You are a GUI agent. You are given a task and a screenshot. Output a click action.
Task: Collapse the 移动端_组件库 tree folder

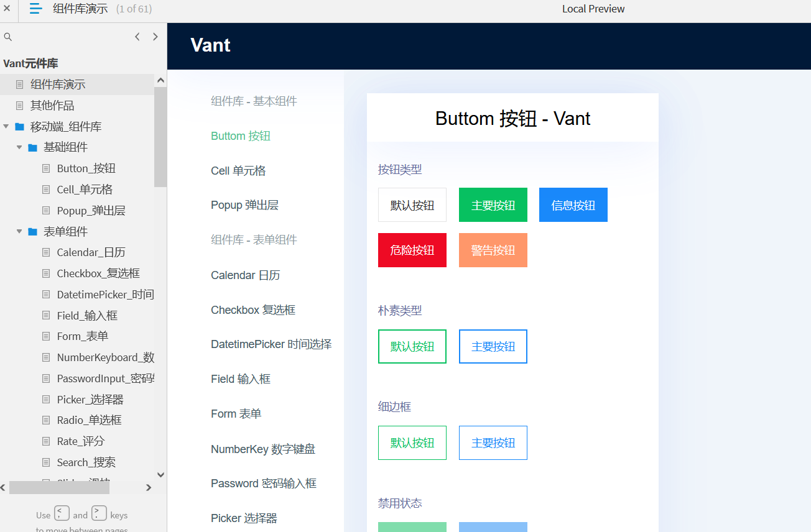click(6, 126)
